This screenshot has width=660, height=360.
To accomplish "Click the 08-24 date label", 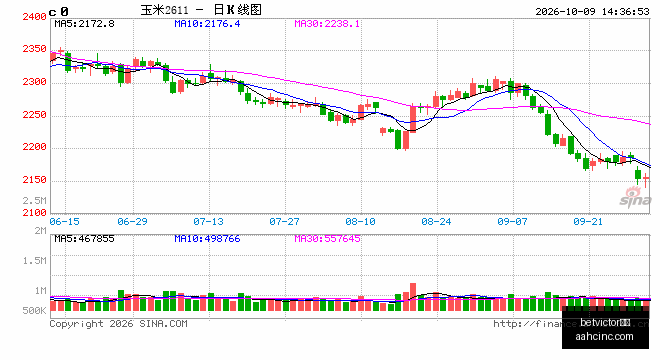I will 436,221.
